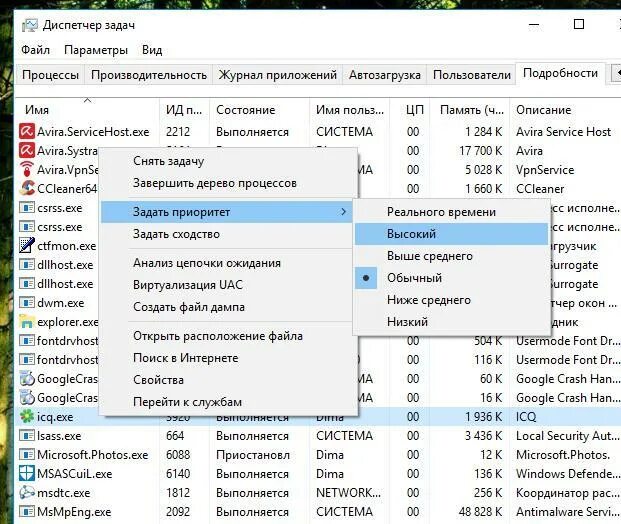Click the dwm.exe process icon
This screenshot has width=621, height=524.
[27, 303]
